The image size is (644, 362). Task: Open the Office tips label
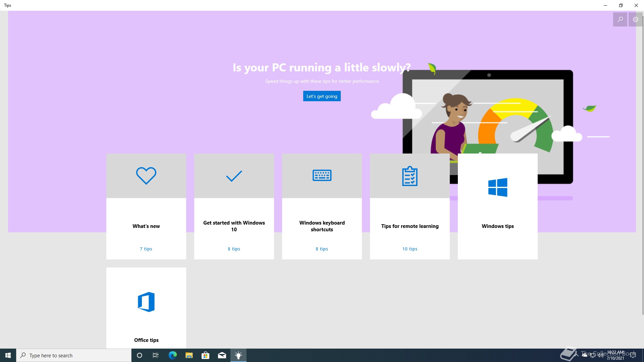coord(146,340)
